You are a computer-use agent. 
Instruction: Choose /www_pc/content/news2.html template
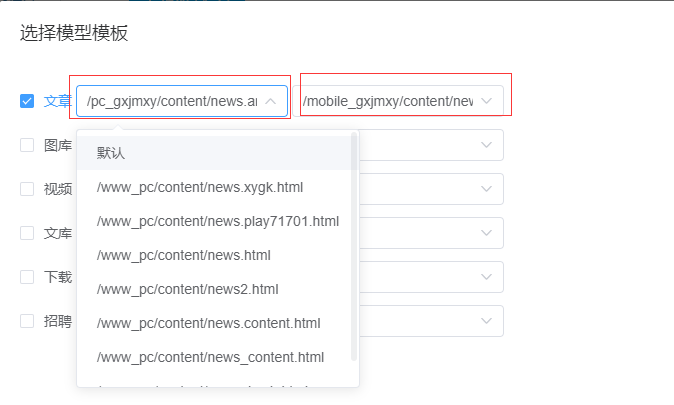188,289
